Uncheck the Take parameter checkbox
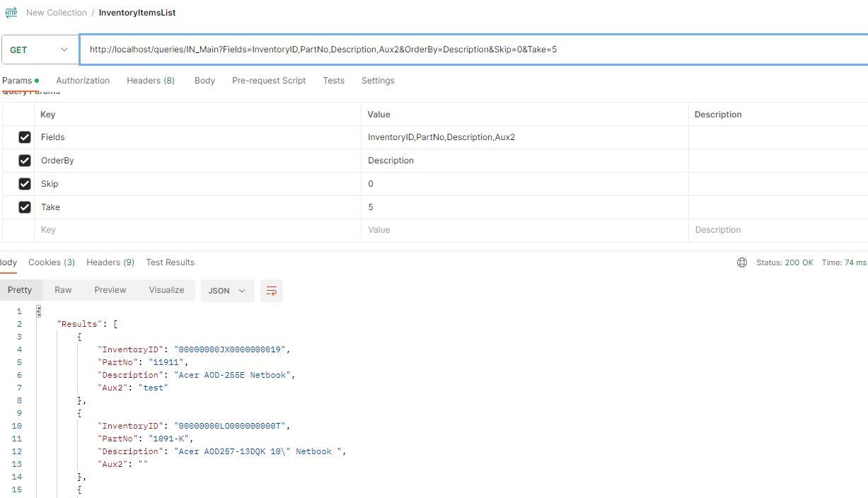Viewport: 868px width, 498px height. point(25,207)
